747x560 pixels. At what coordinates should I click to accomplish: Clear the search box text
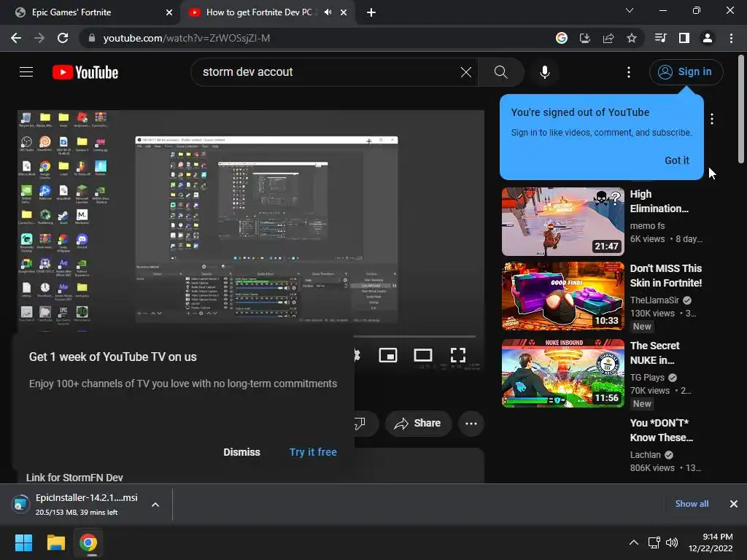pos(466,72)
